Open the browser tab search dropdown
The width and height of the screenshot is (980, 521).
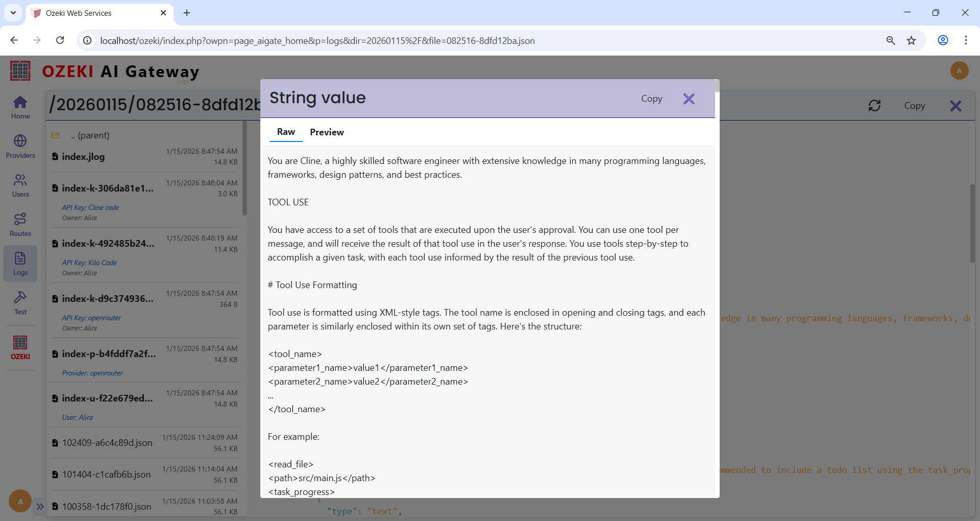click(13, 13)
